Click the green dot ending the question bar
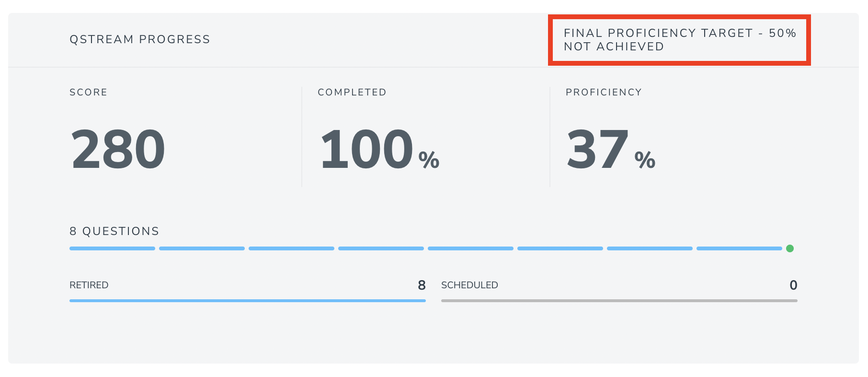 click(790, 248)
